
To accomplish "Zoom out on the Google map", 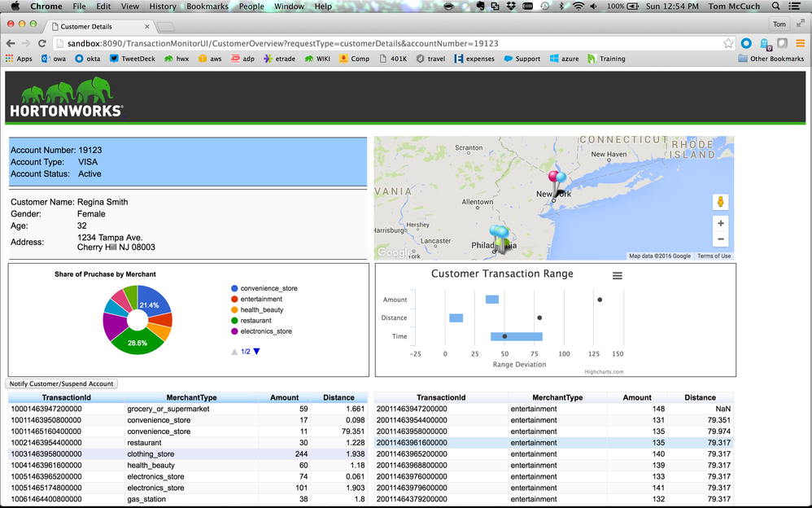I will (x=720, y=239).
